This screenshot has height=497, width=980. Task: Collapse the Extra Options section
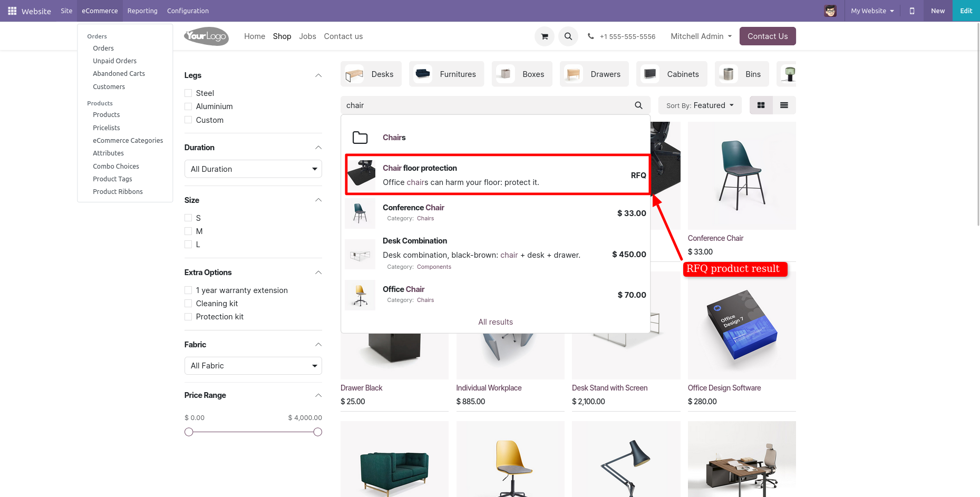pyautogui.click(x=318, y=272)
